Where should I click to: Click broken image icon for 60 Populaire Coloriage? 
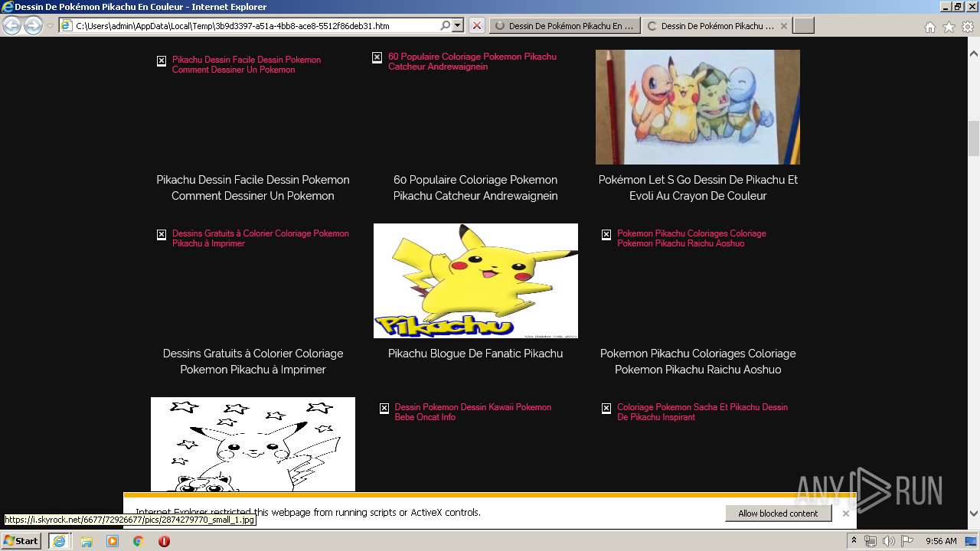(x=377, y=58)
